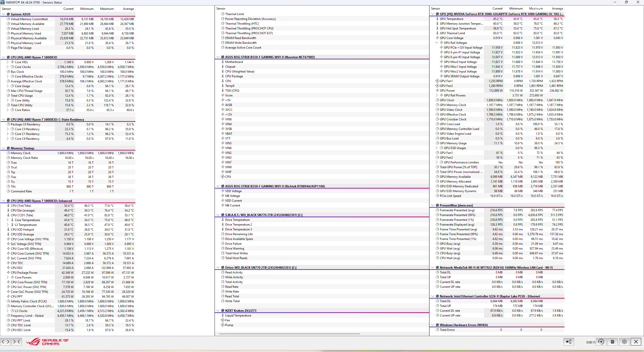Select the DRAM Read Bandwidth row

coord(322,38)
